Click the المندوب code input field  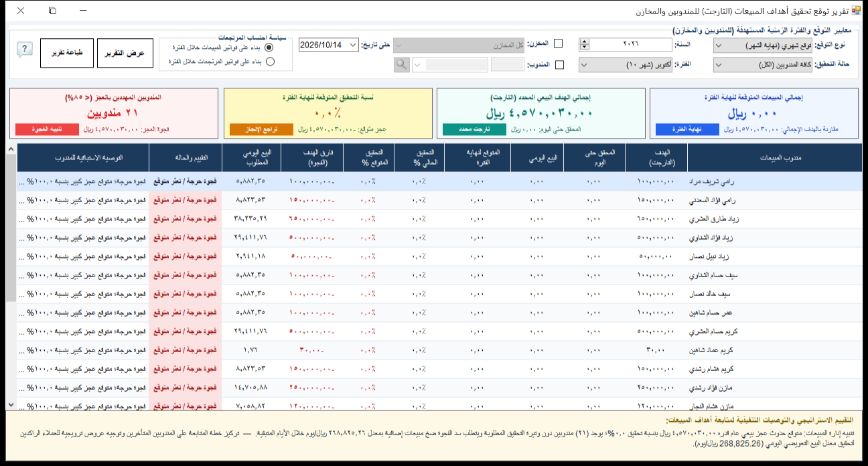point(508,64)
